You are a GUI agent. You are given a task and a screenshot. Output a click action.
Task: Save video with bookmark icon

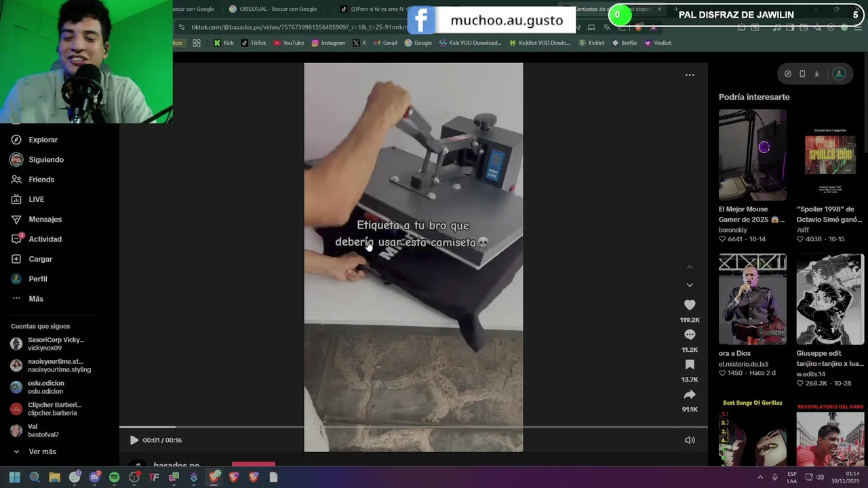(x=690, y=365)
